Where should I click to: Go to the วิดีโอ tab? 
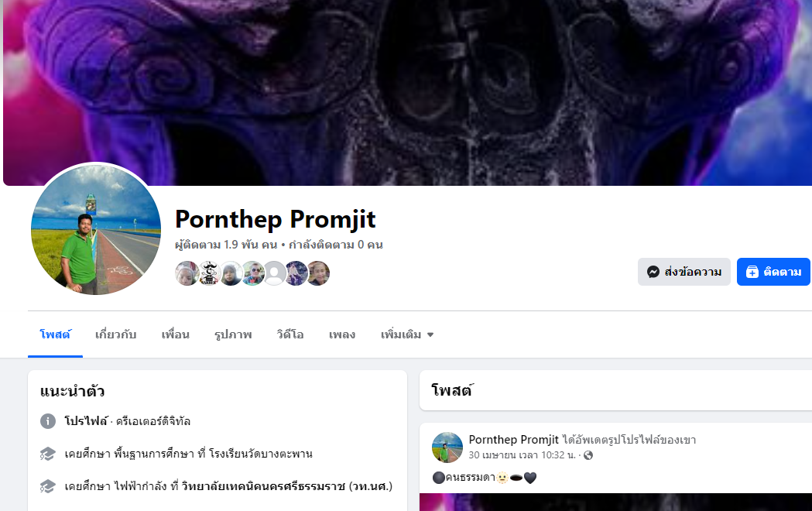pyautogui.click(x=290, y=335)
